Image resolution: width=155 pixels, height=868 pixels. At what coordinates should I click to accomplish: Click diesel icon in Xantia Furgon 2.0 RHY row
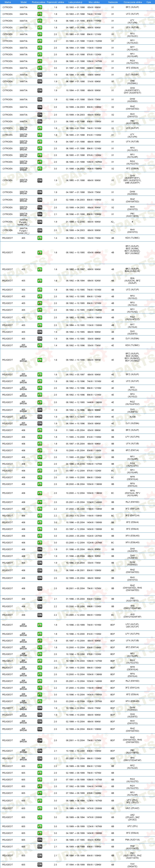pyautogui.click(x=40, y=231)
